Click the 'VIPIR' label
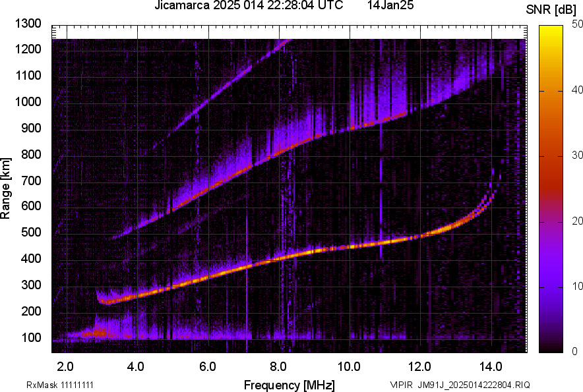This screenshot has height=392, width=583. [x=402, y=385]
